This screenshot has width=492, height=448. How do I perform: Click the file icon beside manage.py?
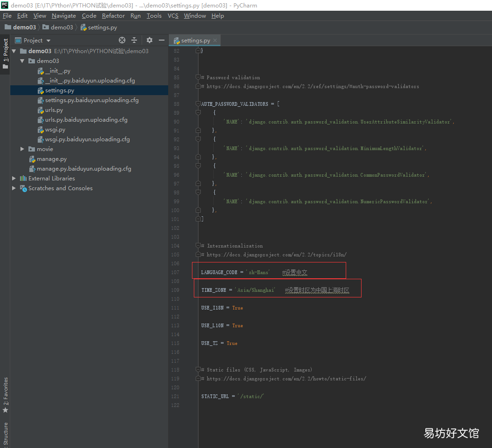(32, 159)
